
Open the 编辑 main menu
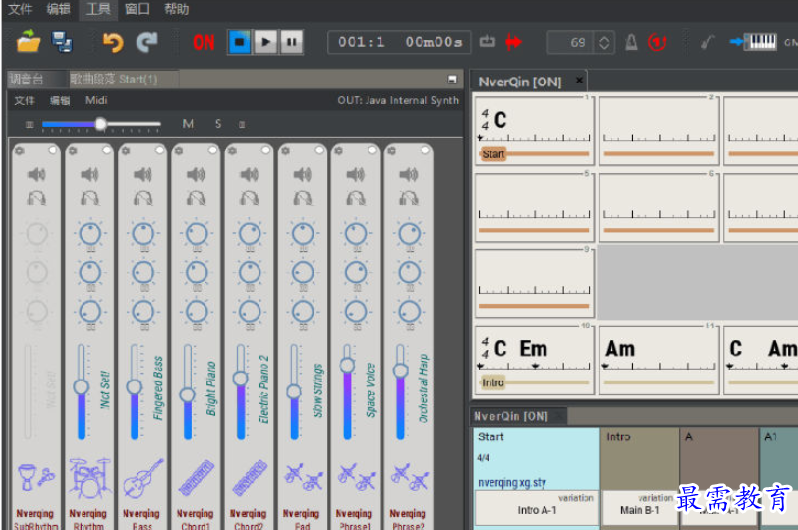click(x=59, y=9)
